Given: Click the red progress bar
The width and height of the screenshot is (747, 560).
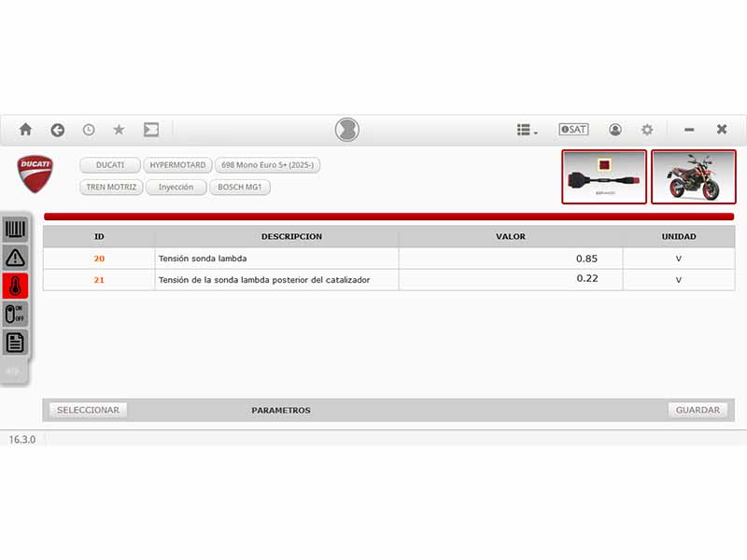Looking at the screenshot, I should [x=388, y=217].
